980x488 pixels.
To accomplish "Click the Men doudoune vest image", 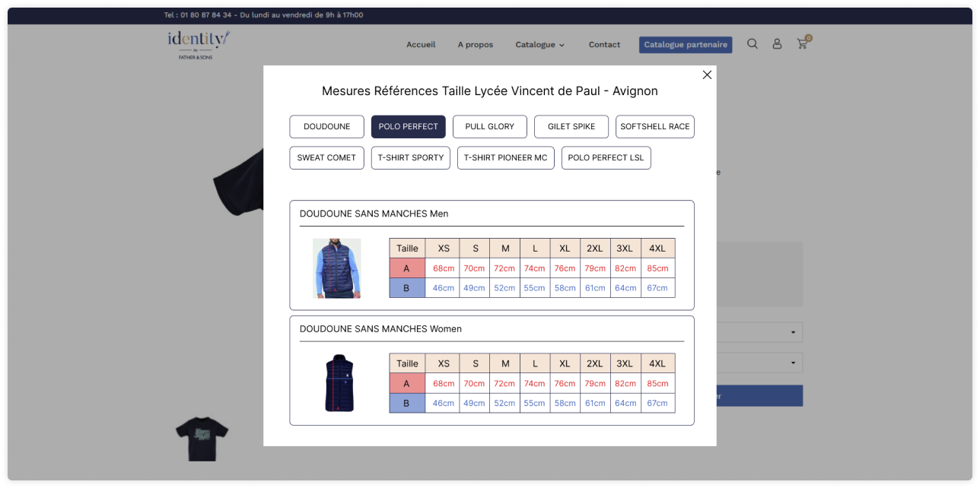I will tap(336, 268).
